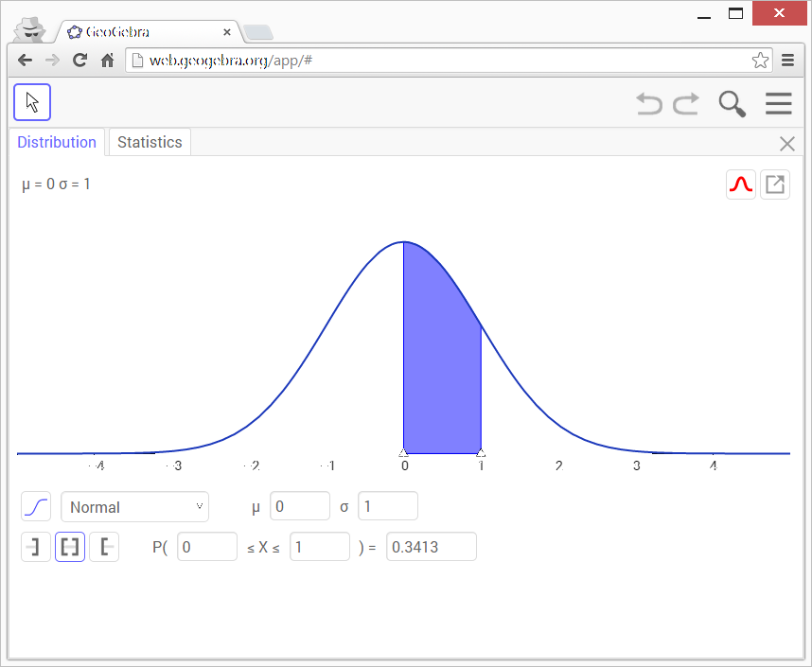Image resolution: width=812 pixels, height=667 pixels.
Task: Switch to the Statistics tab
Action: pos(149,142)
